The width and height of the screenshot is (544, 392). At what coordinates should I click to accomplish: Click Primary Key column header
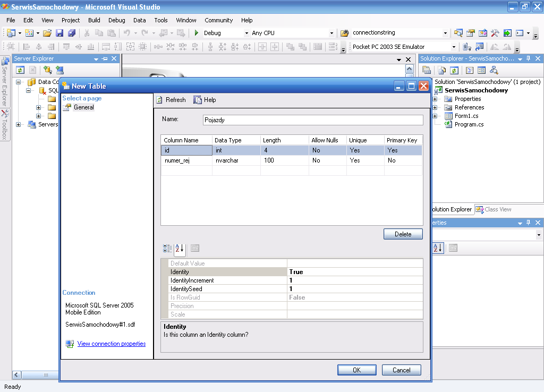pyautogui.click(x=403, y=140)
